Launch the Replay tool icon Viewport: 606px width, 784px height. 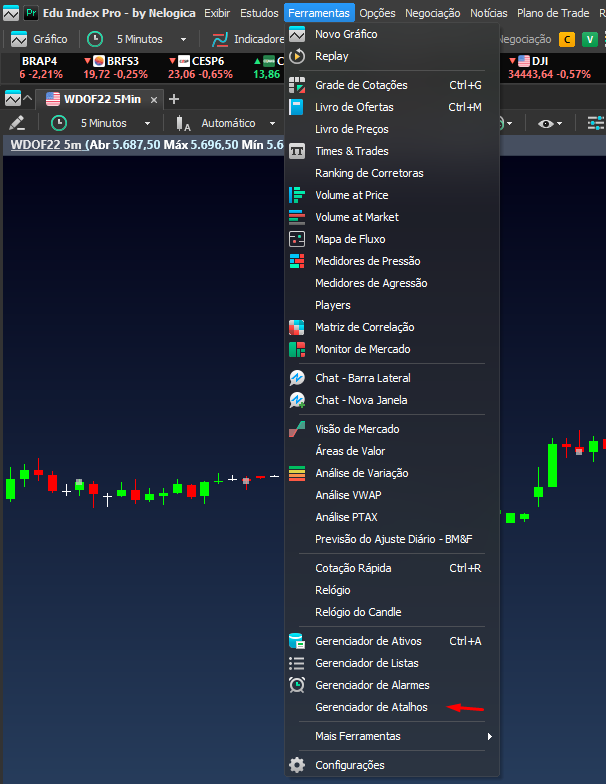(x=297, y=56)
